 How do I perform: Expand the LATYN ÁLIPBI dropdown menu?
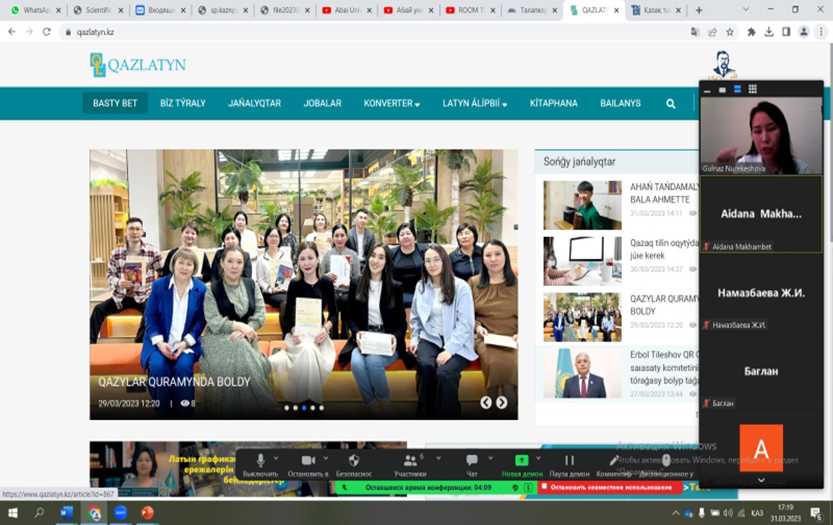click(475, 103)
